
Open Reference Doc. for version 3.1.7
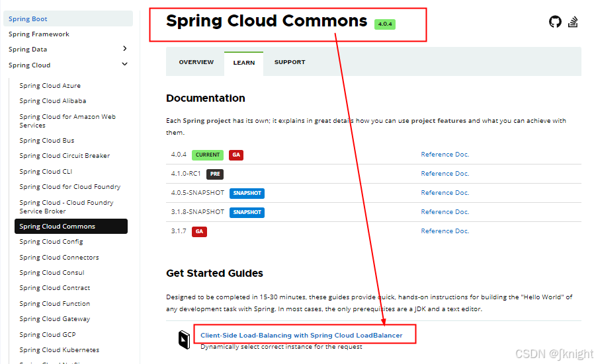click(x=445, y=231)
